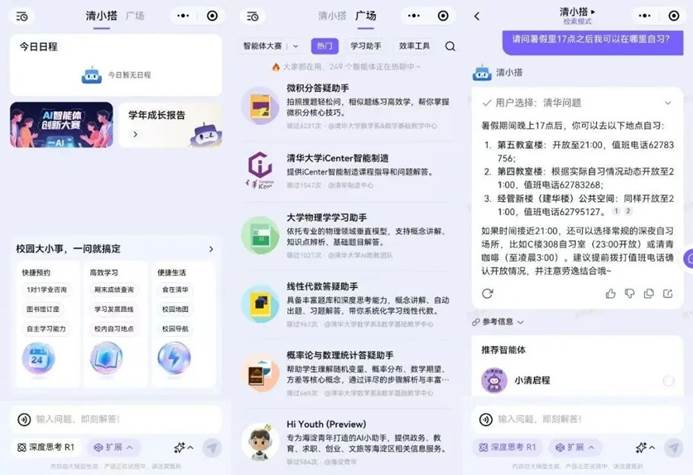Open 校内自习地点 shortcut
Viewport: 693px width, 475px height.
[114, 329]
